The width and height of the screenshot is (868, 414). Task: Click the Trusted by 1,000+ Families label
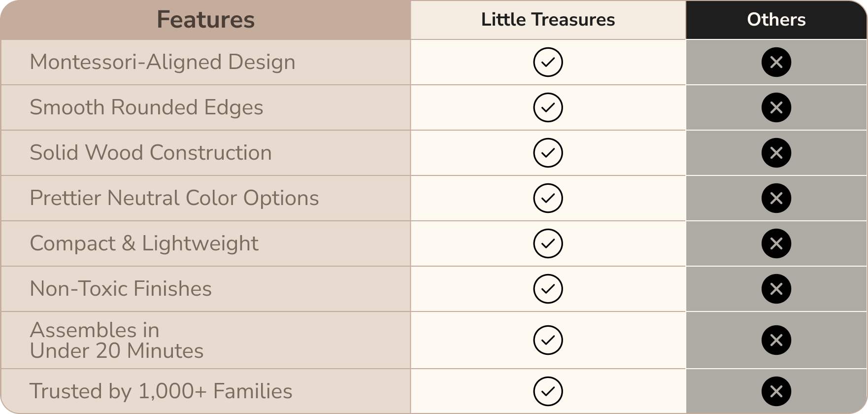click(161, 391)
